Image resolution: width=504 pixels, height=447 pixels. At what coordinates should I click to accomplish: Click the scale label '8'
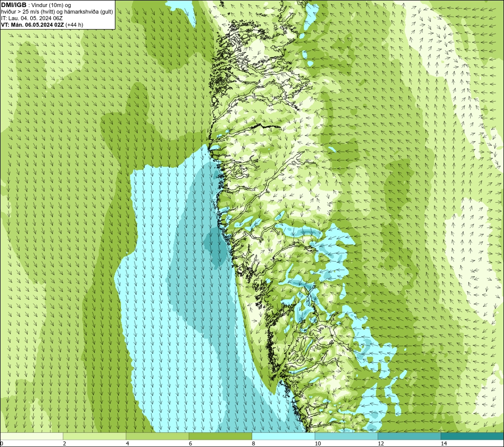pyautogui.click(x=254, y=444)
